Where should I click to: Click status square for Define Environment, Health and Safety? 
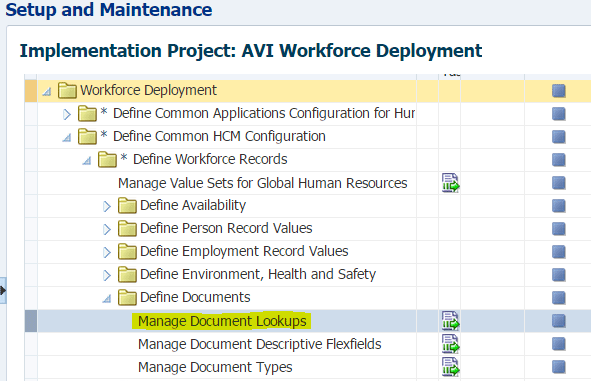coord(559,275)
